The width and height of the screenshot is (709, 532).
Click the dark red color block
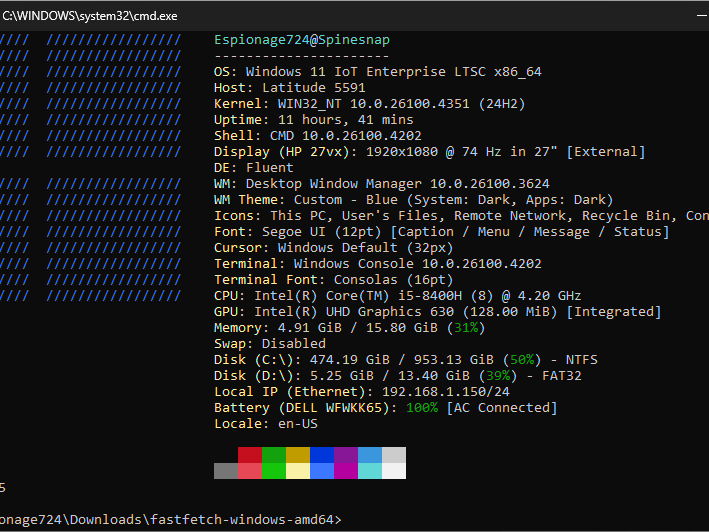click(x=250, y=455)
